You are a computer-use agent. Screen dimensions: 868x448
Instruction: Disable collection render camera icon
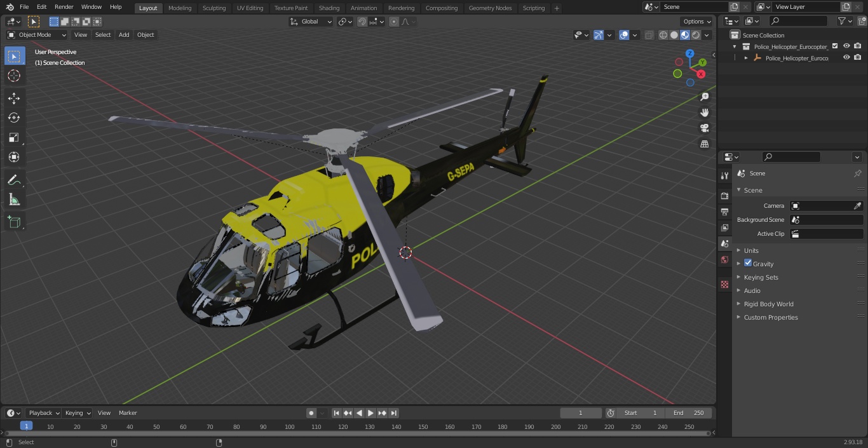pos(858,46)
